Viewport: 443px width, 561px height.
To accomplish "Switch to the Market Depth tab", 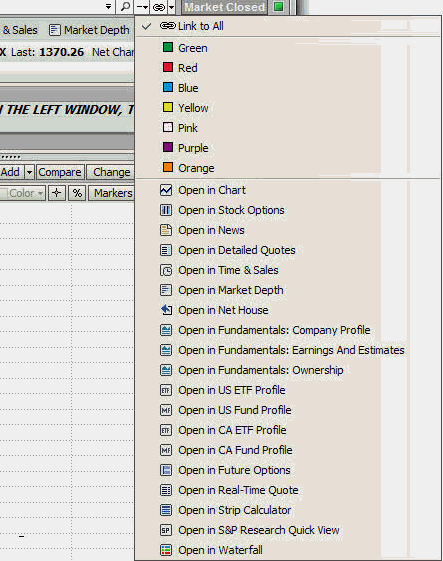I will coord(89,30).
